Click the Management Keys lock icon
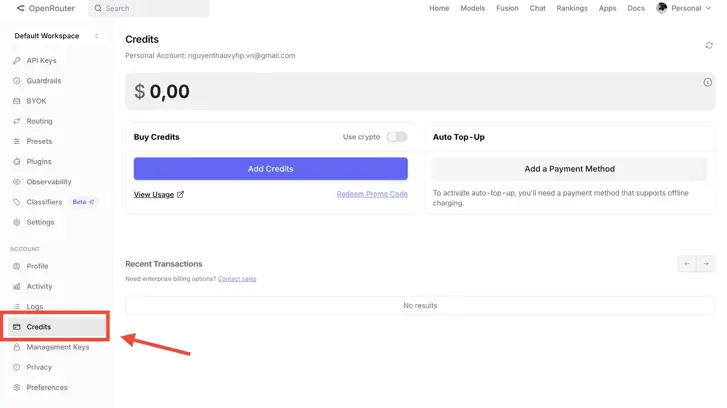This screenshot has width=727, height=408. (17, 347)
